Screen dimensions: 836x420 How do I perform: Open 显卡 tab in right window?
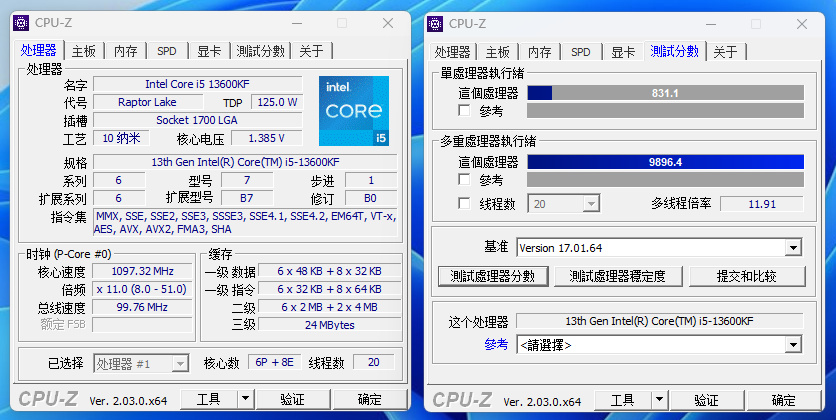(623, 52)
